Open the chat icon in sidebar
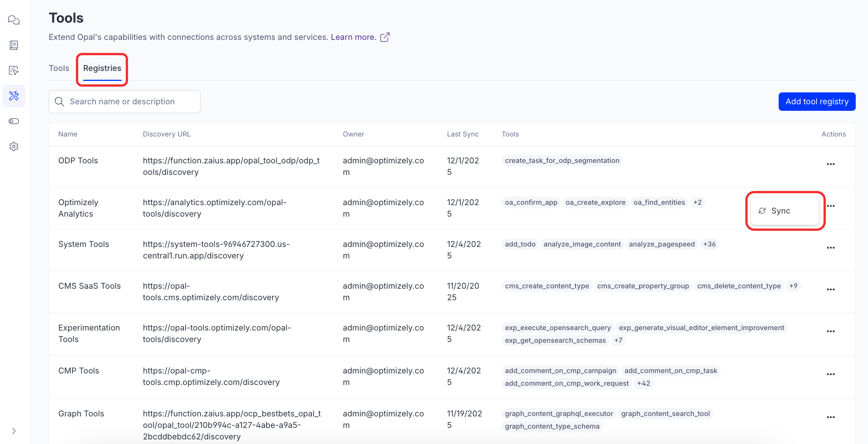Viewport: 868px width, 444px height. (14, 20)
